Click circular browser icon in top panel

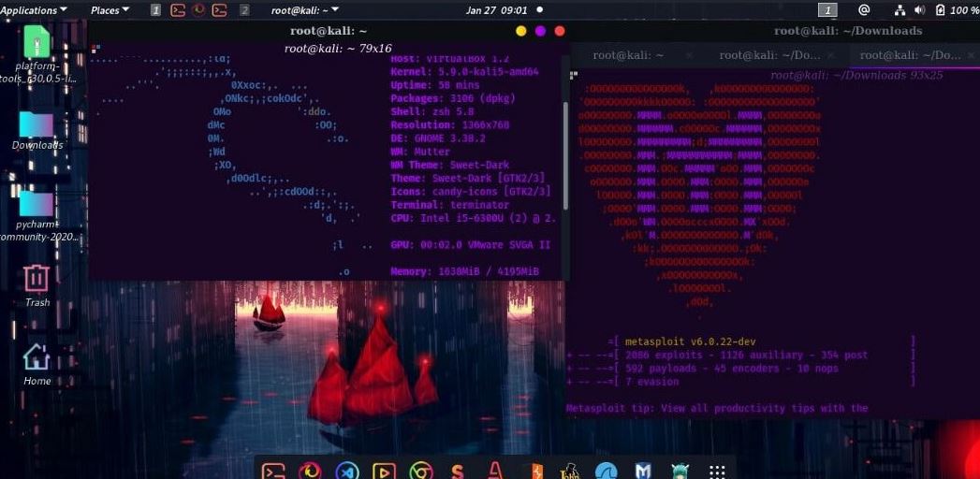(198, 10)
